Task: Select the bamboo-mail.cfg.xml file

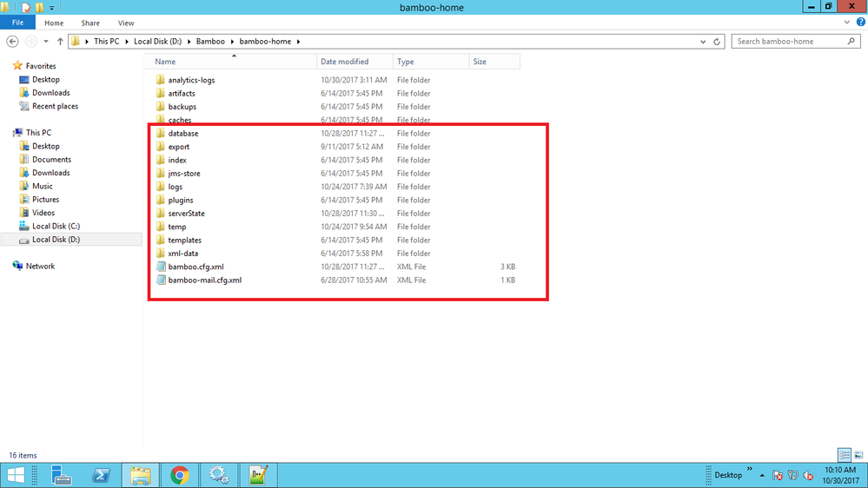Action: pos(205,280)
